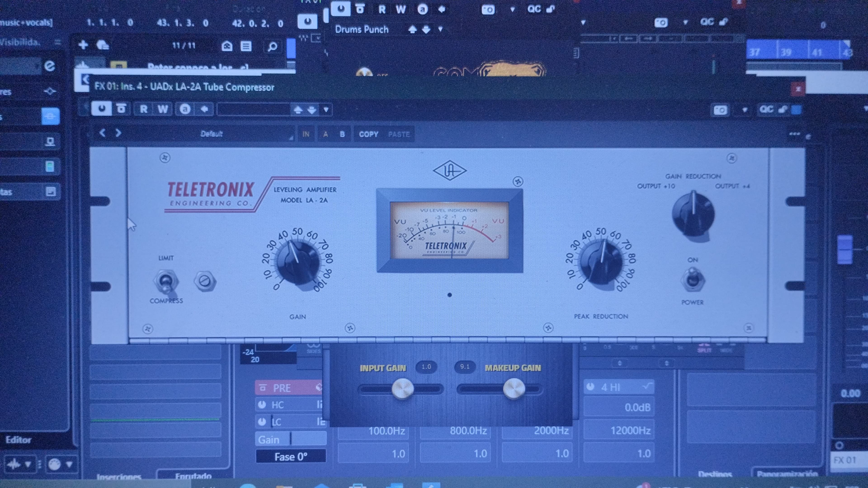Select preset slot A

tap(325, 134)
